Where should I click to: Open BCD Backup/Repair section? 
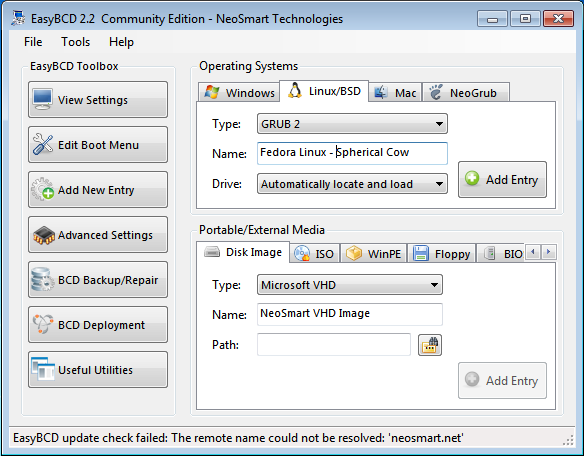98,280
